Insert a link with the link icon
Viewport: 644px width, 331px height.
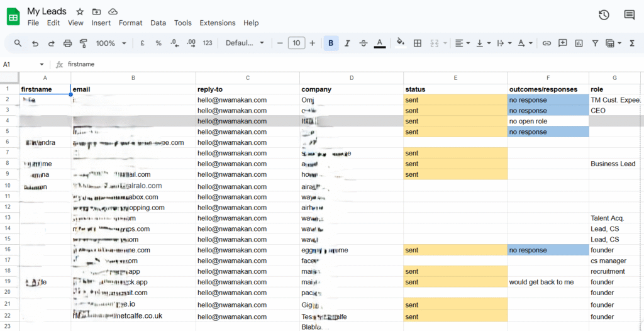[547, 43]
